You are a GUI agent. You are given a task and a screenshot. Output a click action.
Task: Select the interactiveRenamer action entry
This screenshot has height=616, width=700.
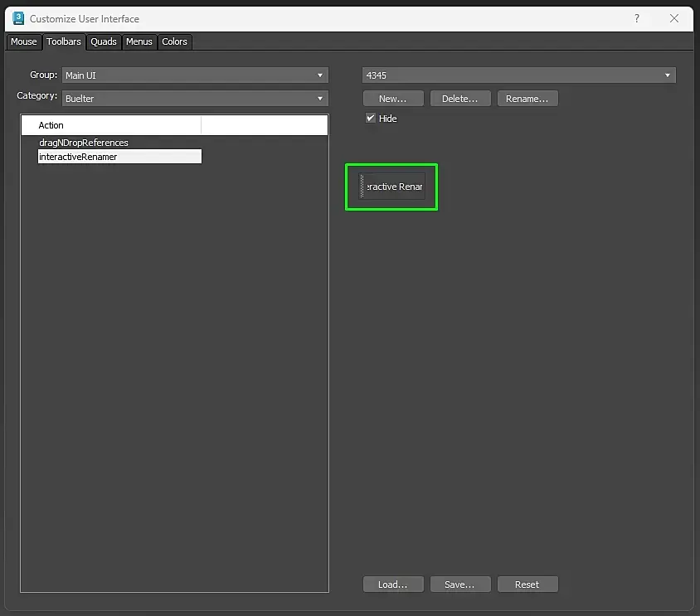point(119,157)
